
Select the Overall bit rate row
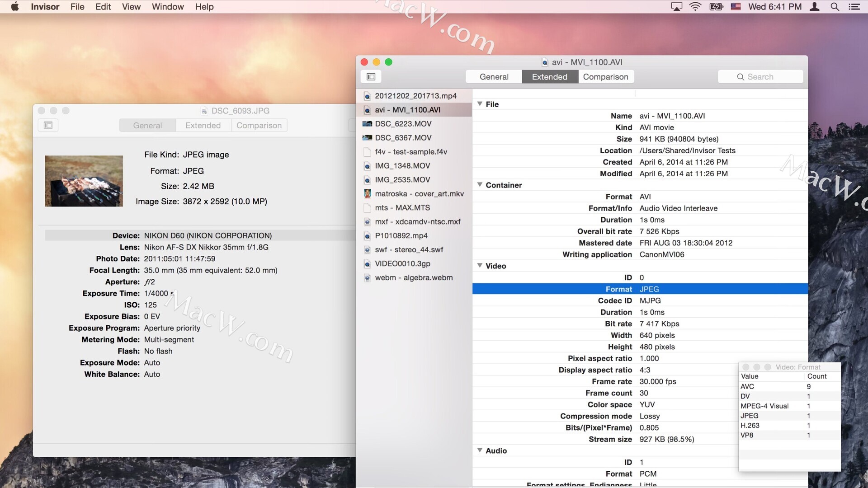click(640, 231)
